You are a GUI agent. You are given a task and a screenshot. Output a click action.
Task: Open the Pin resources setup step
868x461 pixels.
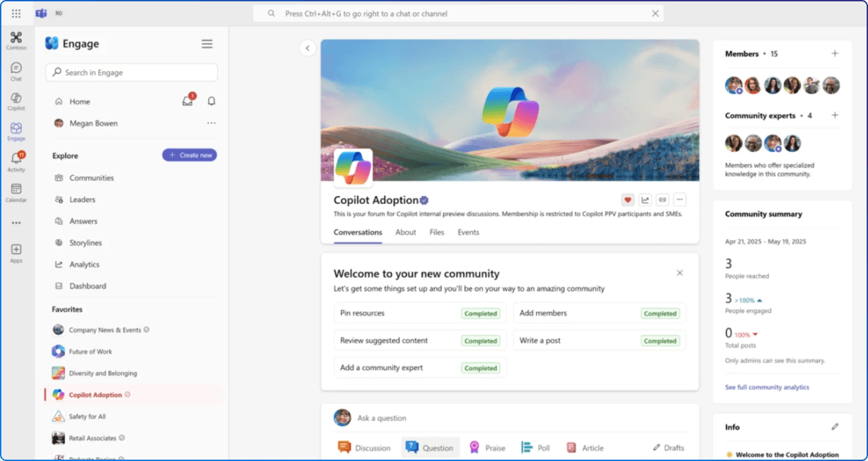point(420,313)
